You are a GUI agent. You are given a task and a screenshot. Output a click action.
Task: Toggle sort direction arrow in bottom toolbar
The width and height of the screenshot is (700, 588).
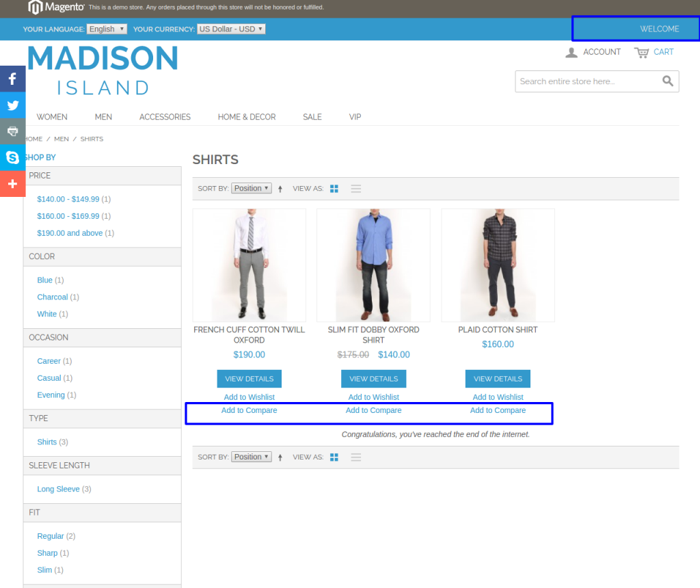tap(280, 457)
